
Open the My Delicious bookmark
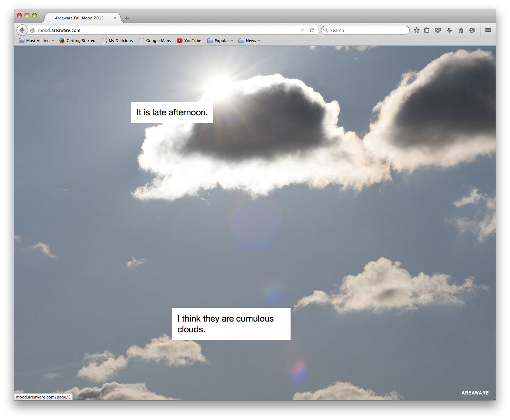[x=117, y=41]
